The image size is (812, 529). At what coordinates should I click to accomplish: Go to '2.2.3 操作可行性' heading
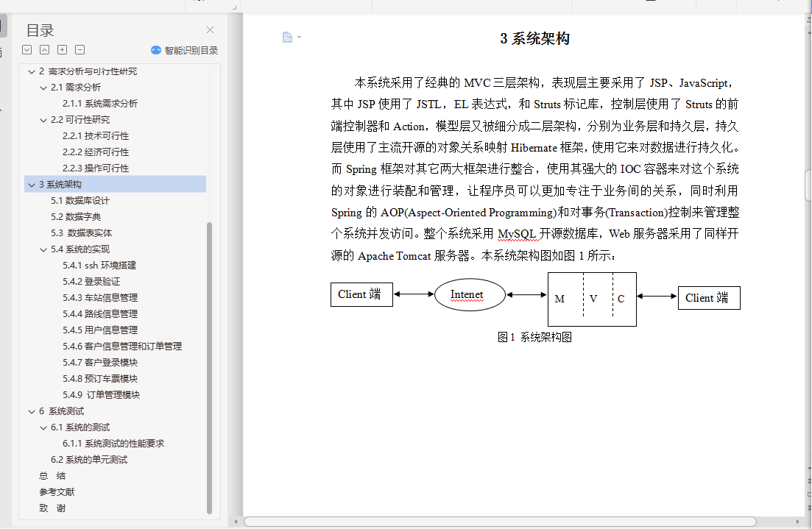tap(96, 168)
